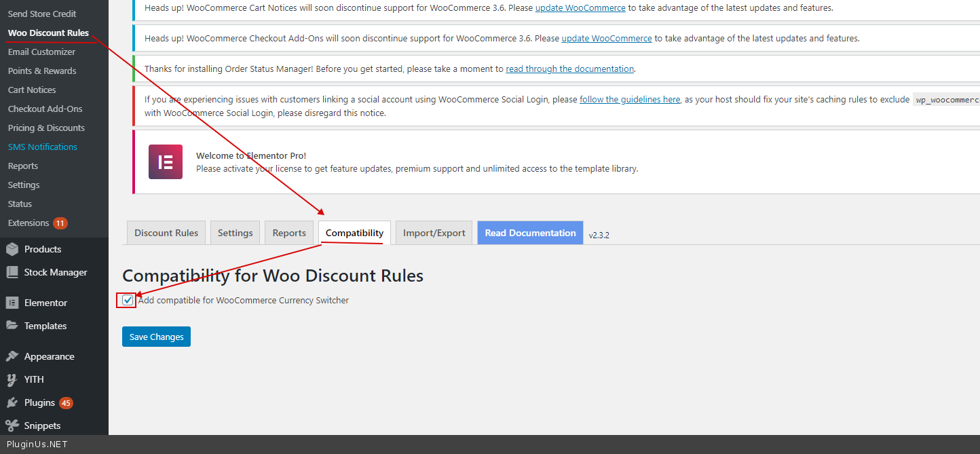Click the Compatibility for Woo Discount Rules heading
The image size is (980, 454).
273,276
